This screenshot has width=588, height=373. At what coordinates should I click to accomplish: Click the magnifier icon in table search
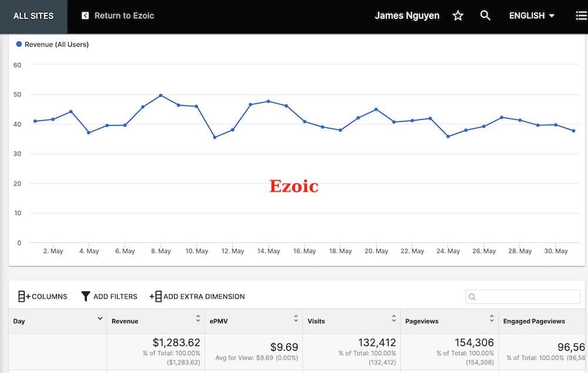[472, 297]
